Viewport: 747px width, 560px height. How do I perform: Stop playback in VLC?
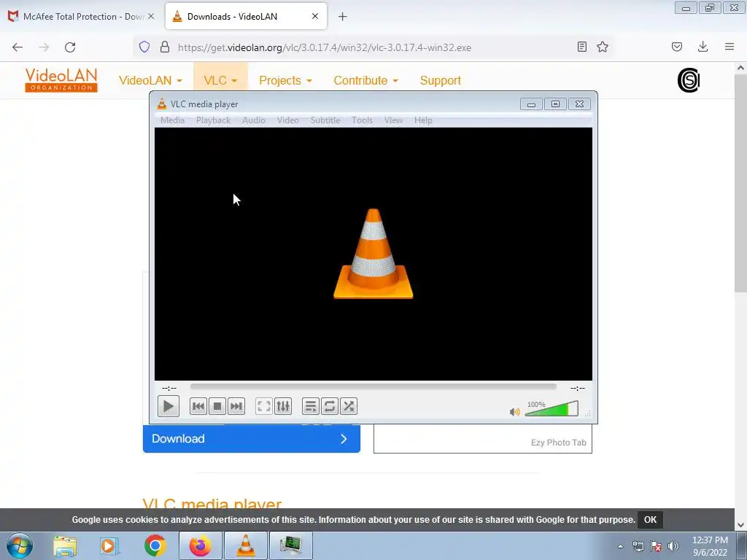click(217, 406)
